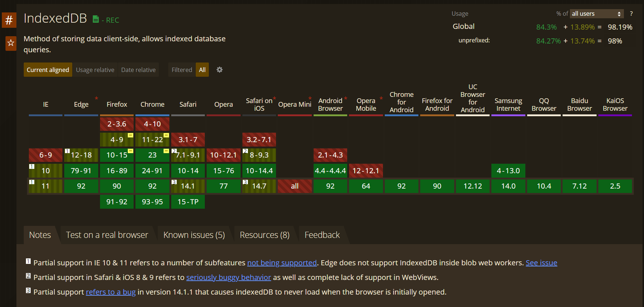Open the W3C REC spec document icon
The image size is (644, 307).
point(96,19)
